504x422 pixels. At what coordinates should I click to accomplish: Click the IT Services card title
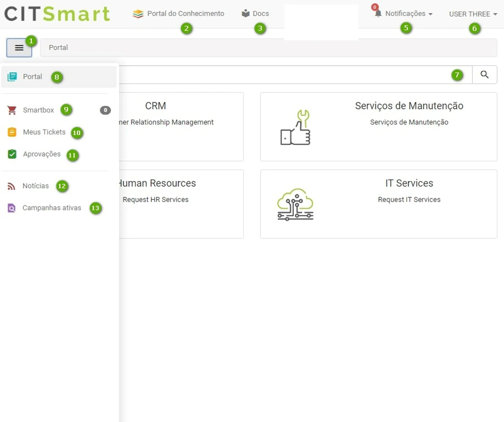pos(409,183)
